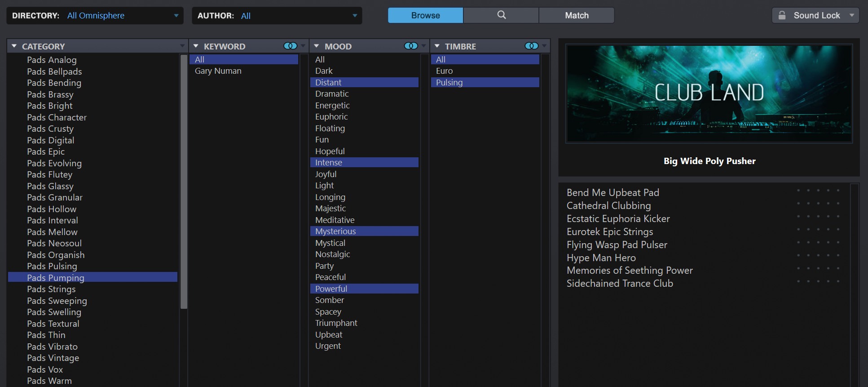Screen dimensions: 868x387
Task: Click the magnifying glass search tab
Action: 501,15
